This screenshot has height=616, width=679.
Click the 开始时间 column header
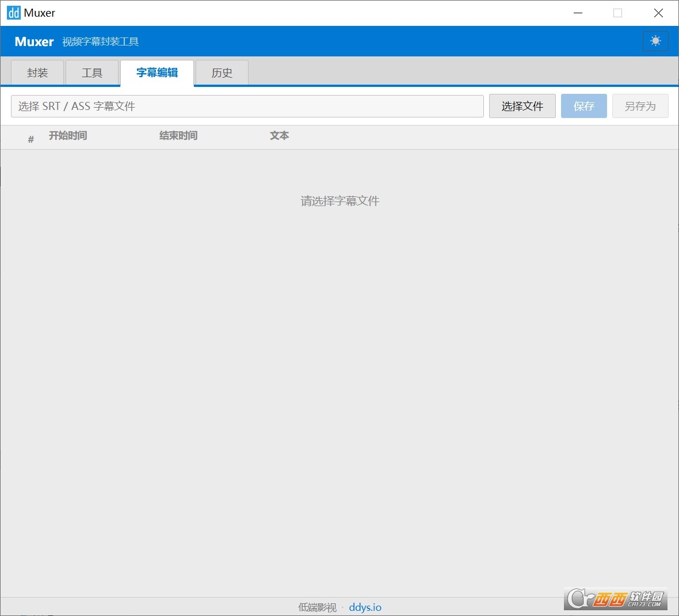click(x=68, y=136)
